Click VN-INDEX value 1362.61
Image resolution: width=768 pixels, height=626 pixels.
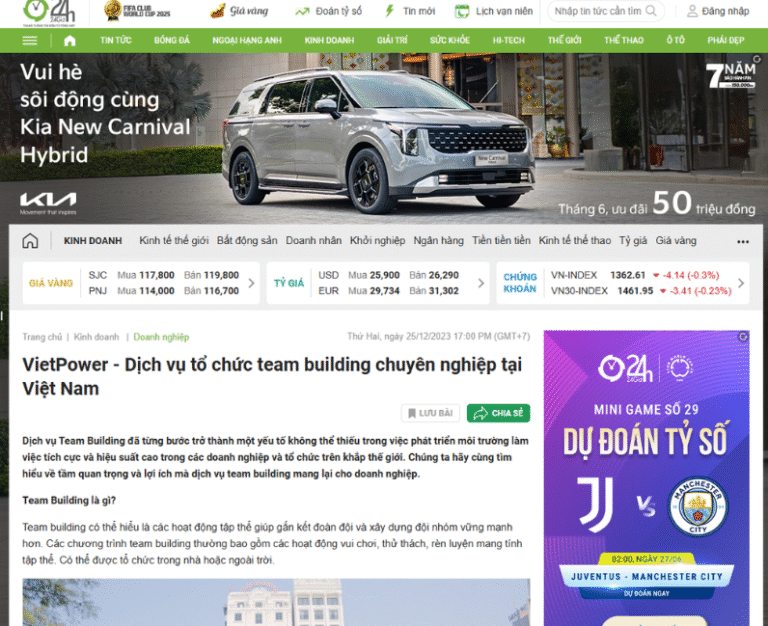coord(627,275)
